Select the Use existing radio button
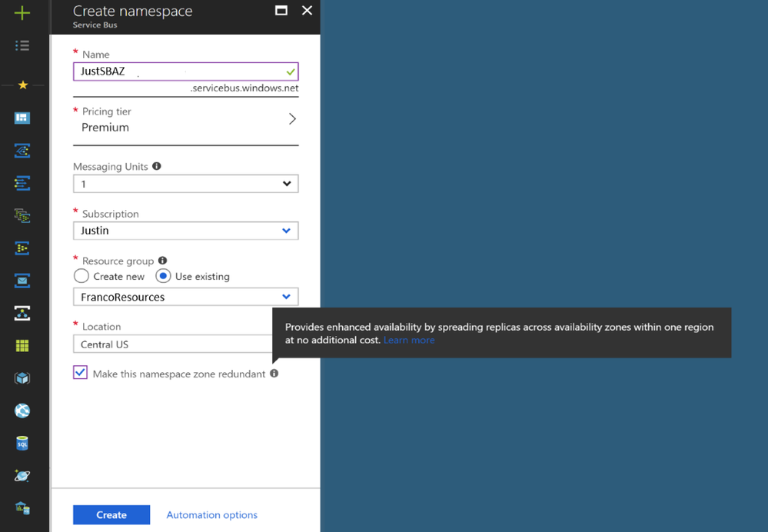The image size is (768, 532). 163,276
